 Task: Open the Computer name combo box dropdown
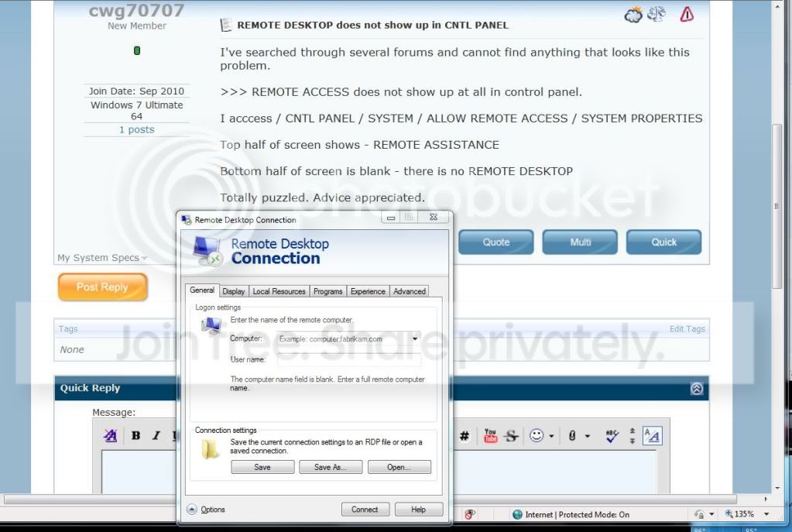415,338
